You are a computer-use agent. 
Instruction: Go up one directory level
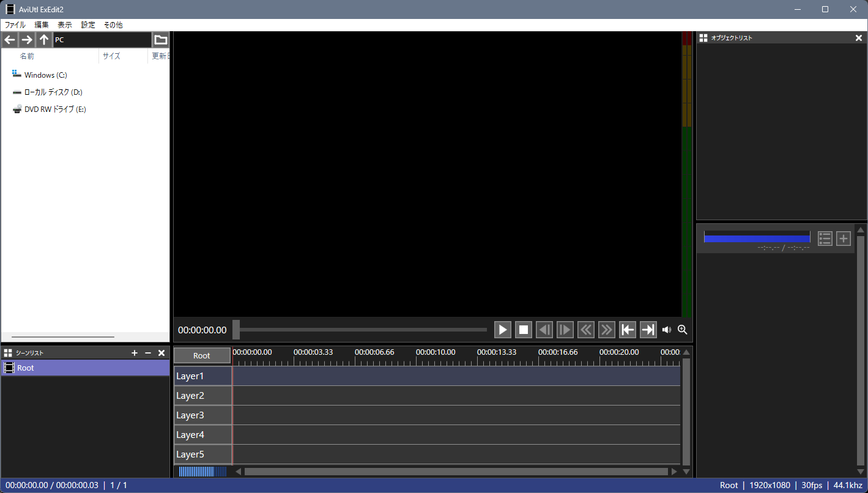[43, 40]
